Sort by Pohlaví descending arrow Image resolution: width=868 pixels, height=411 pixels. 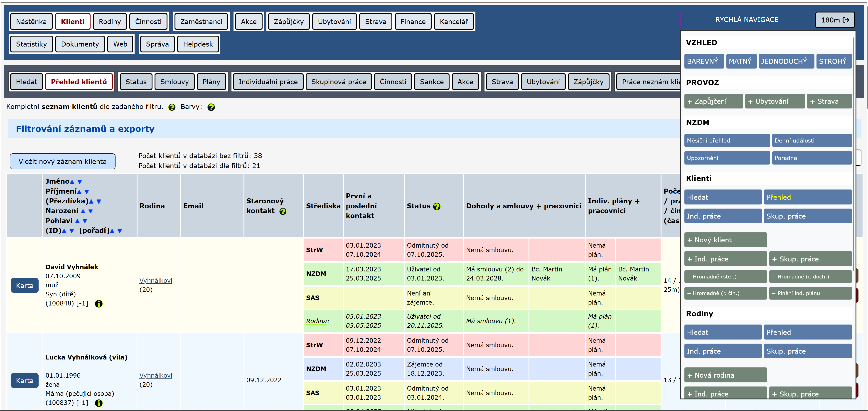coord(85,221)
